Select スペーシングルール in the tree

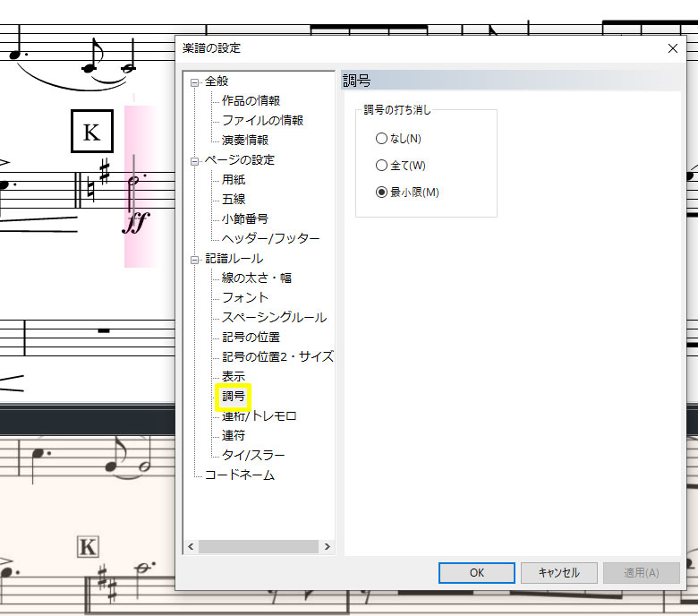(274, 317)
